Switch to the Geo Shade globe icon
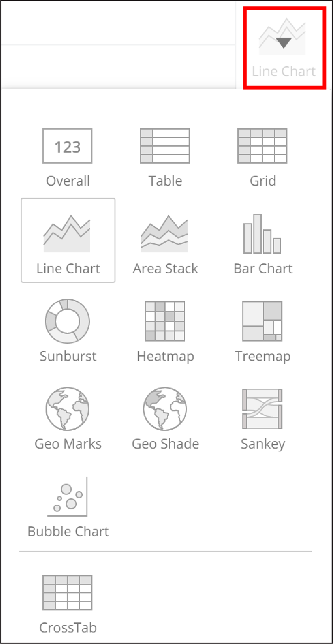Viewport: 333px width, 644px height. (165, 409)
